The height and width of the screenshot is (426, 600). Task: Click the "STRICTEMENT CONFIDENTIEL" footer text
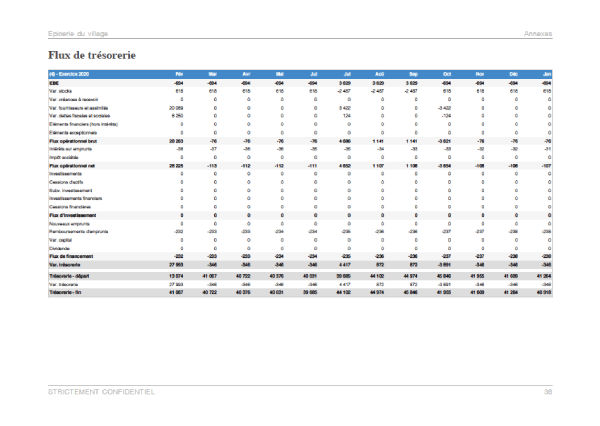(x=100, y=391)
